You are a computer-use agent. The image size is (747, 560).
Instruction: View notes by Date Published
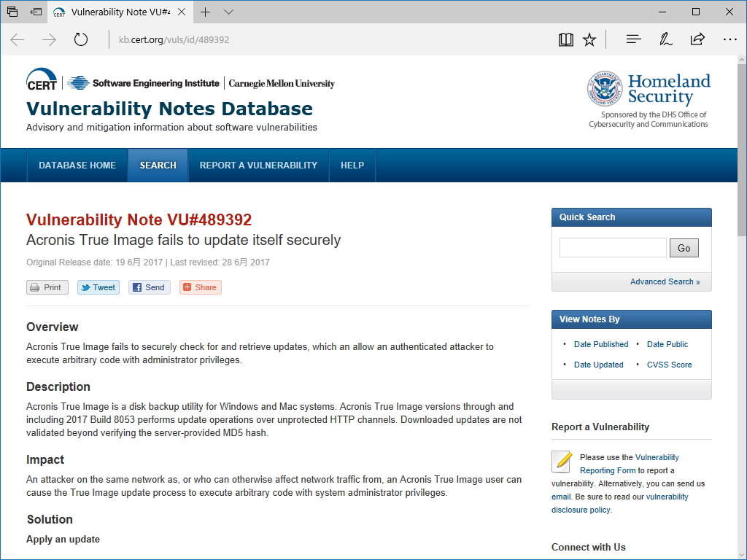[601, 344]
